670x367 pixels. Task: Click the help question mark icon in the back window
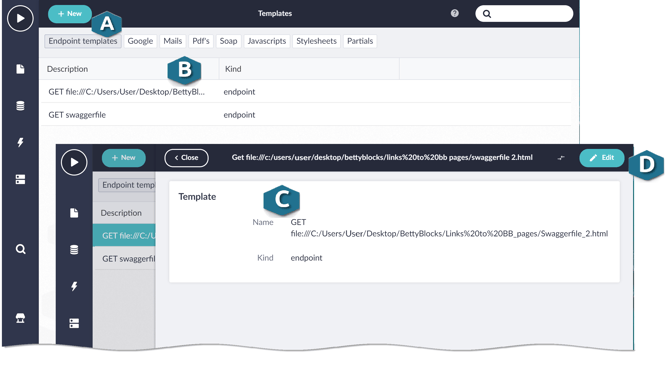click(455, 13)
